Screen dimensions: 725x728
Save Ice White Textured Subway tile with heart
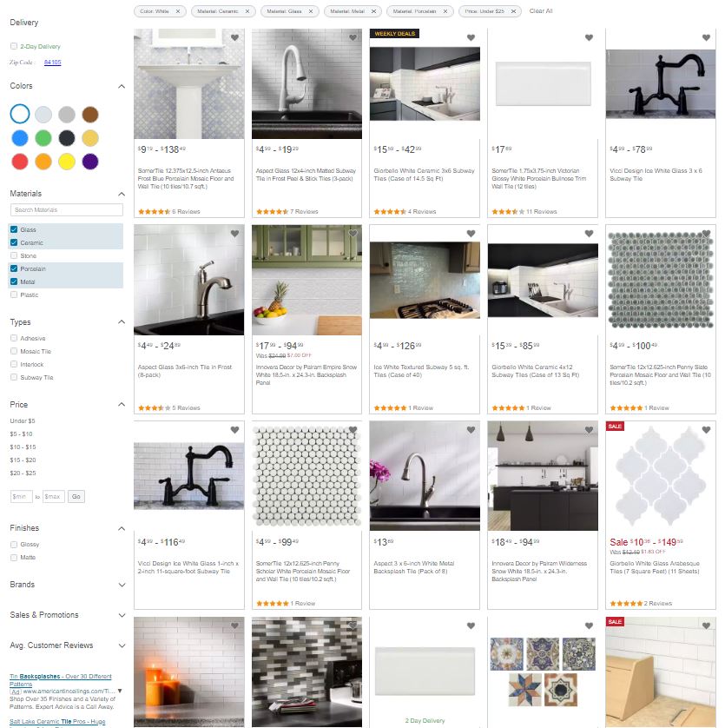tap(471, 234)
